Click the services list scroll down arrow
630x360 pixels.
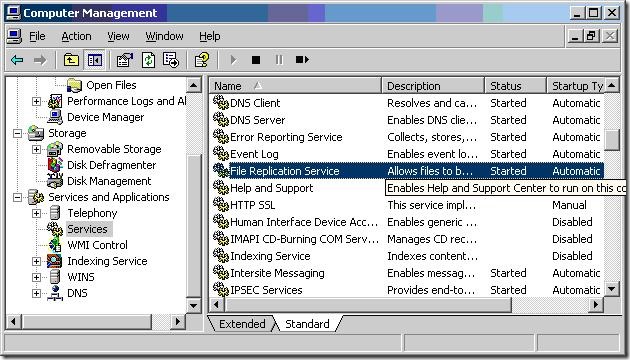pyautogui.click(x=612, y=288)
